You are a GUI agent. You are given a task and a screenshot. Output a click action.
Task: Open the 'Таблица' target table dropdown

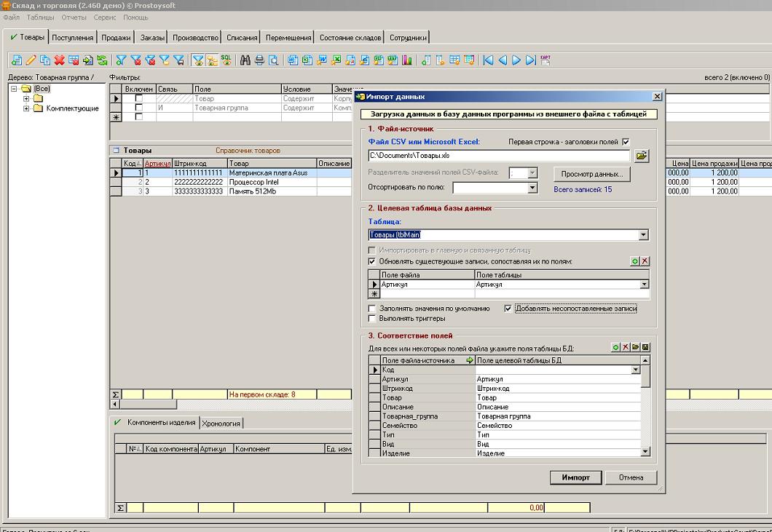pyautogui.click(x=643, y=235)
